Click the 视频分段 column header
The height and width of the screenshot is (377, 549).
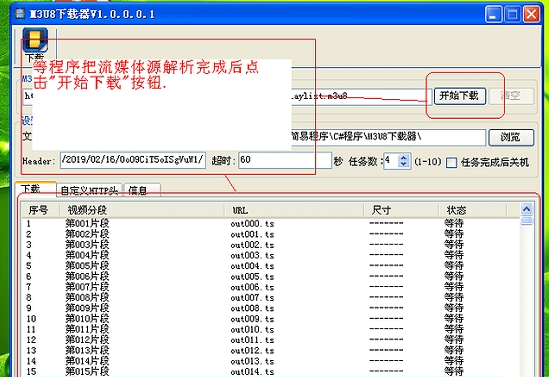pyautogui.click(x=142, y=210)
